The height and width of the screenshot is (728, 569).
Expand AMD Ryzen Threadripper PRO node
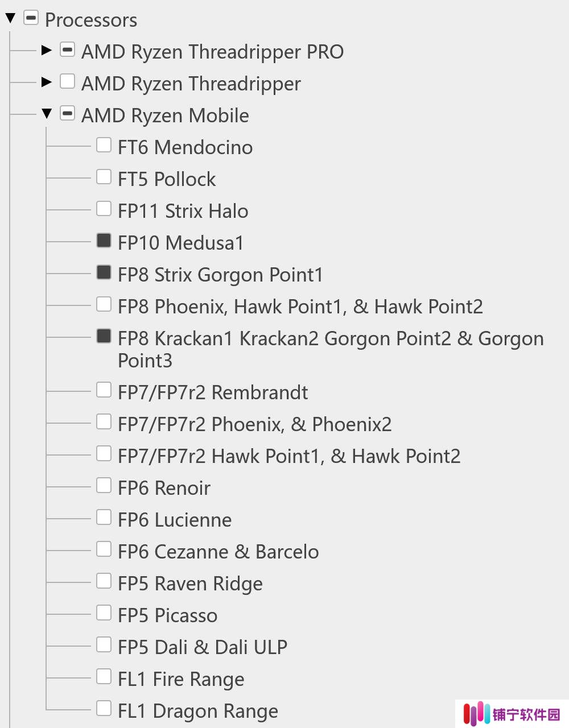[x=47, y=50]
